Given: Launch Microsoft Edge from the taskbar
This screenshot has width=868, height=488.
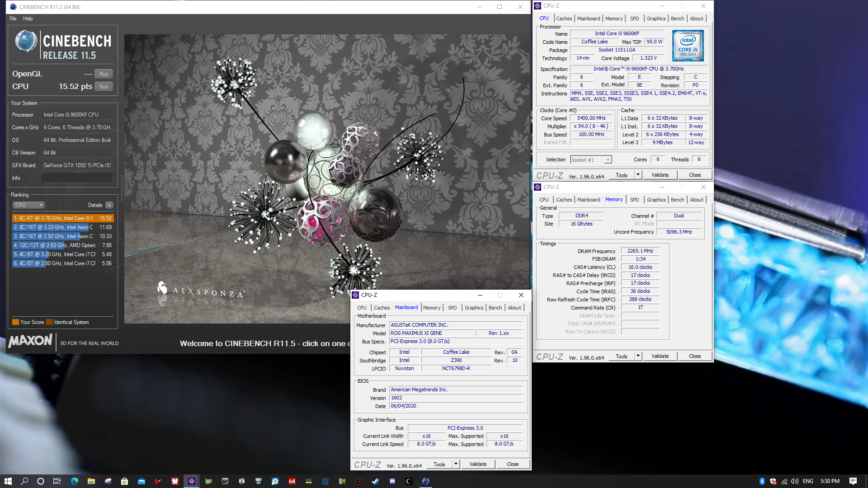Looking at the screenshot, I should click(x=75, y=481).
